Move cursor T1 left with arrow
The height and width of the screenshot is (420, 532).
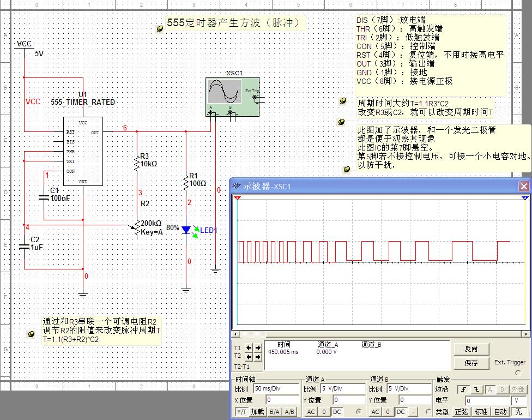[249, 347]
